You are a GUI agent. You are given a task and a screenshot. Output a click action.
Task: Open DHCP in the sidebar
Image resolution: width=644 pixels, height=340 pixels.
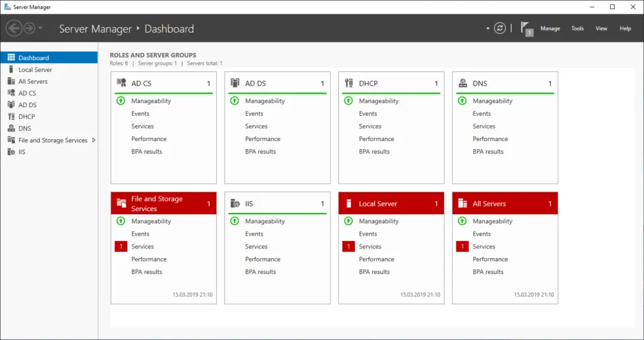click(x=49, y=116)
